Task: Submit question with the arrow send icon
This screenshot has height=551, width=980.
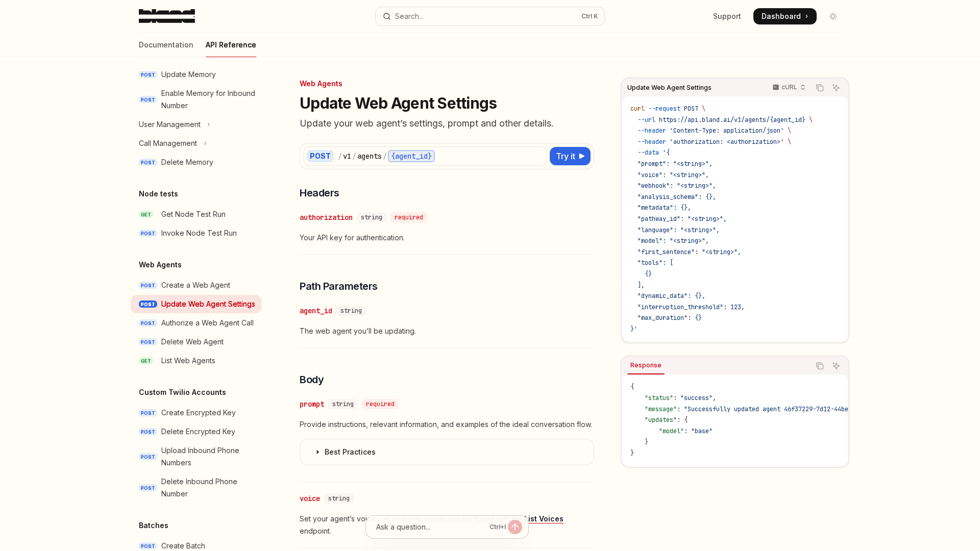Action: pos(515,527)
